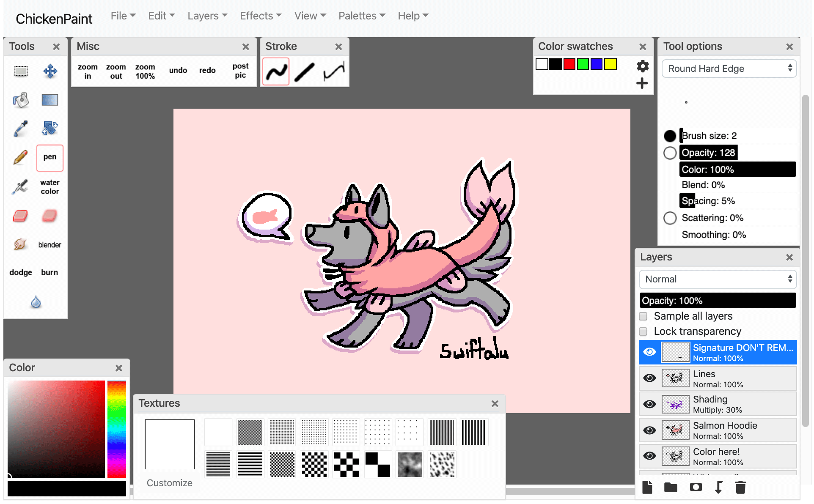Select the gradient fill tool
This screenshot has width=814, height=504.
click(x=50, y=100)
